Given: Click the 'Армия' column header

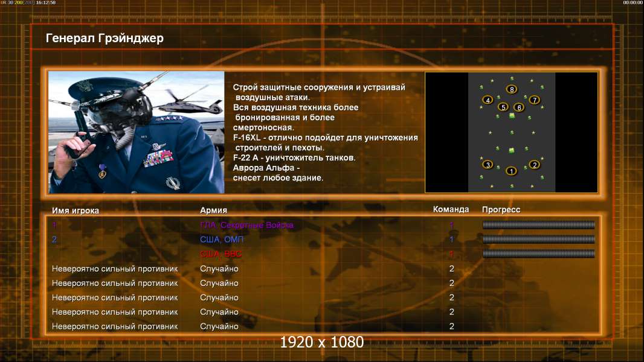Looking at the screenshot, I should (x=213, y=210).
